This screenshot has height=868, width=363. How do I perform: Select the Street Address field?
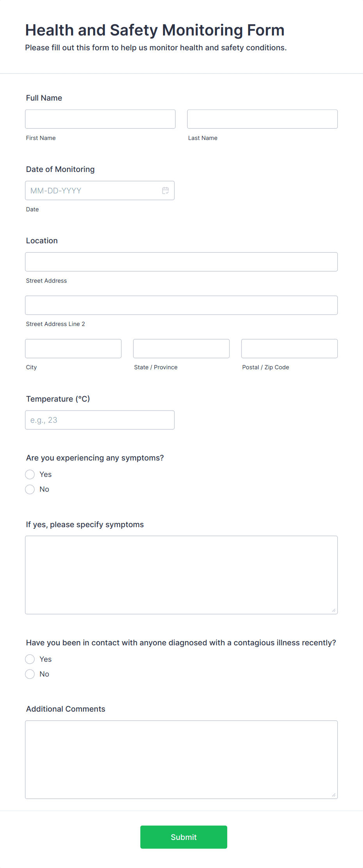(181, 262)
